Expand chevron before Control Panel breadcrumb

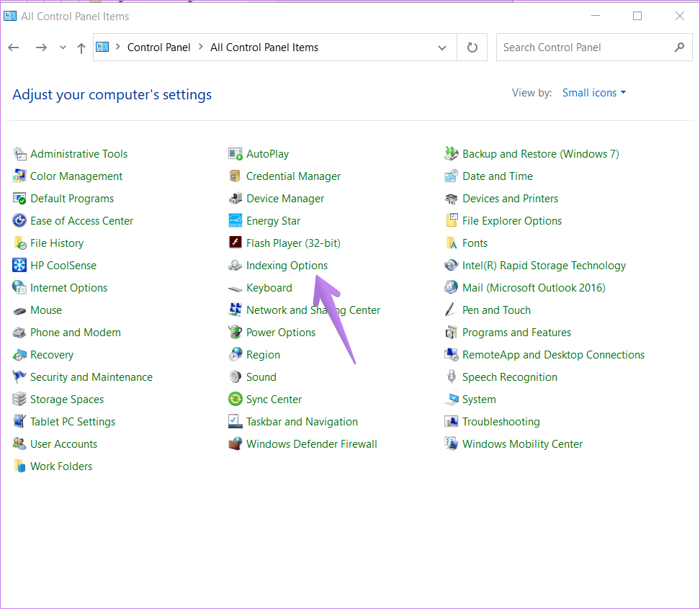(x=118, y=47)
